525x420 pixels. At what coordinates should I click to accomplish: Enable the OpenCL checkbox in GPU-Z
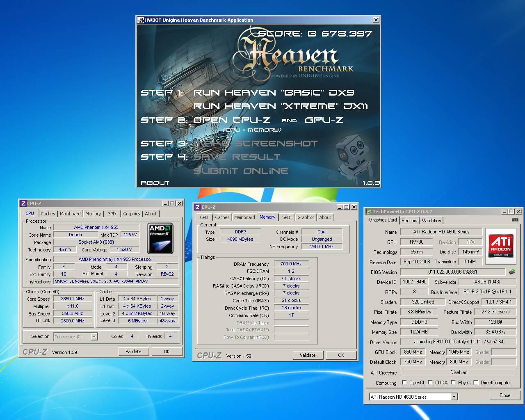tap(405, 383)
